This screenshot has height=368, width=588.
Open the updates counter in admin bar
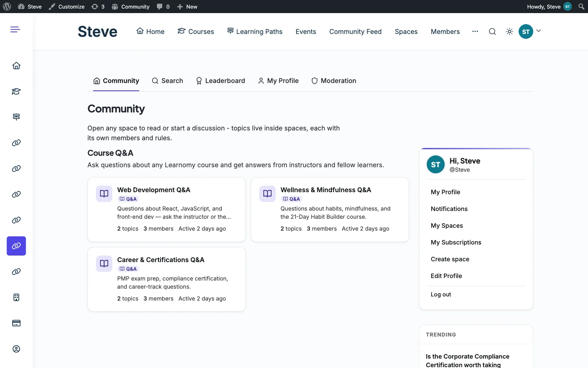coord(98,7)
